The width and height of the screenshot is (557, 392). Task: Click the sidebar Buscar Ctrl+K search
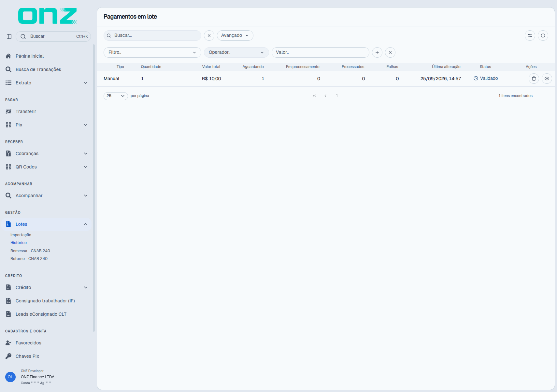coord(53,36)
